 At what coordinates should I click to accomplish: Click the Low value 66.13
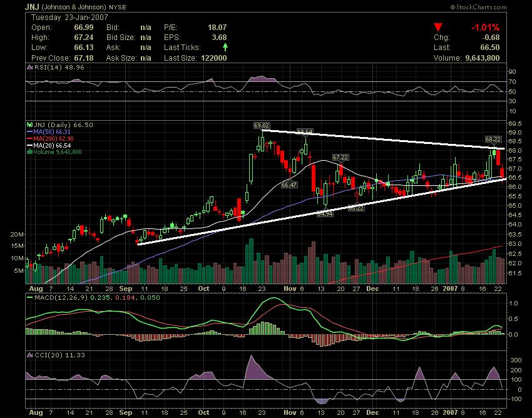click(84, 48)
